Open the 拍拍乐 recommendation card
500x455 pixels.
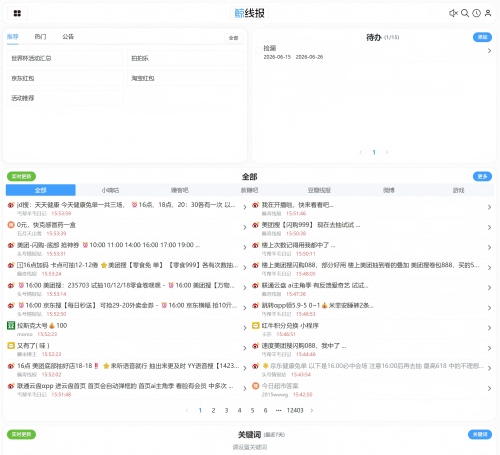coord(185,58)
